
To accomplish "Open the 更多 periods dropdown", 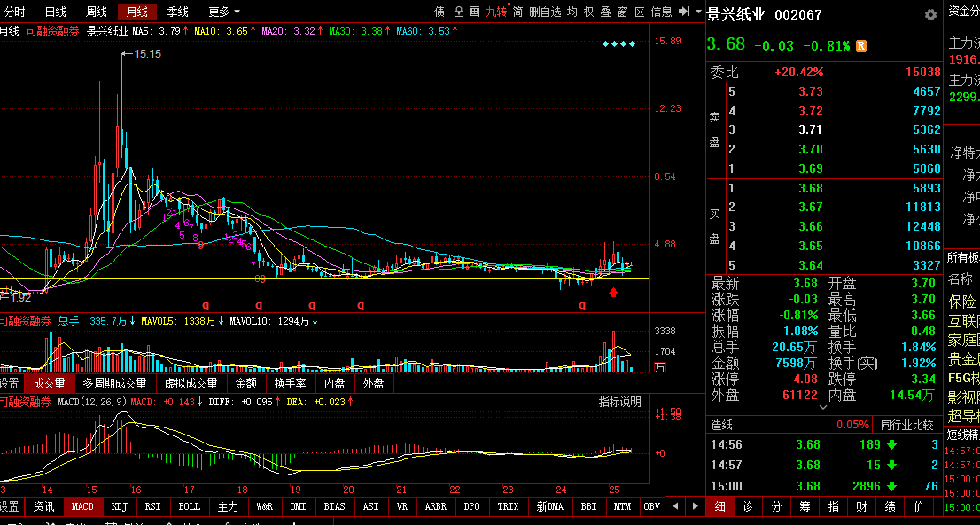I will coord(224,12).
